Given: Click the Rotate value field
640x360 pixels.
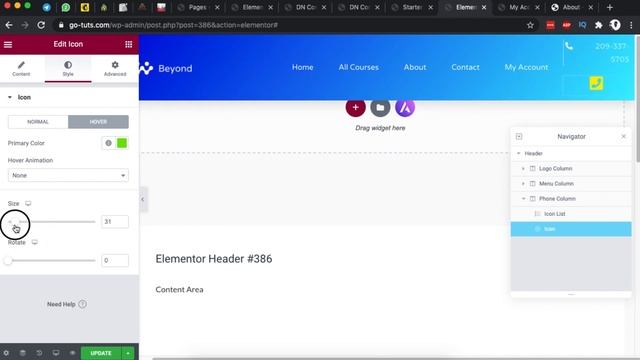Looking at the screenshot, I should pos(115,260).
